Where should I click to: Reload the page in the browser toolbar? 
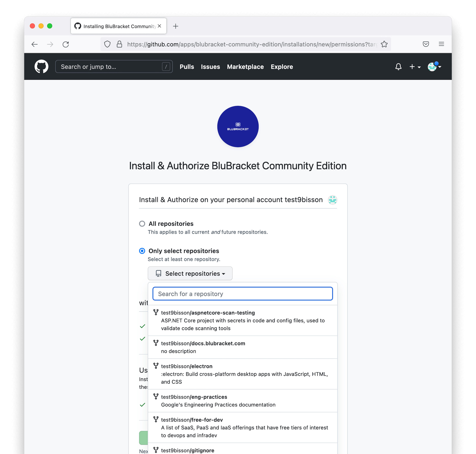(x=66, y=44)
